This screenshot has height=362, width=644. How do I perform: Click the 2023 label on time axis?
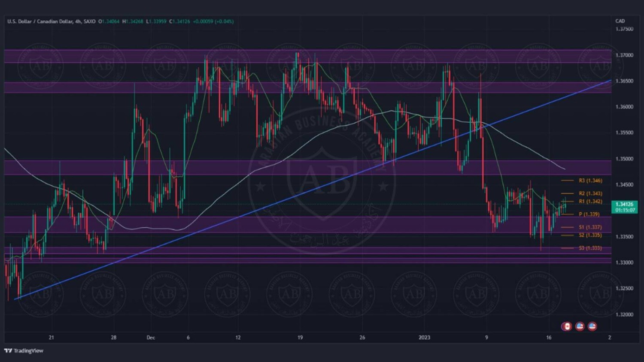click(424, 338)
